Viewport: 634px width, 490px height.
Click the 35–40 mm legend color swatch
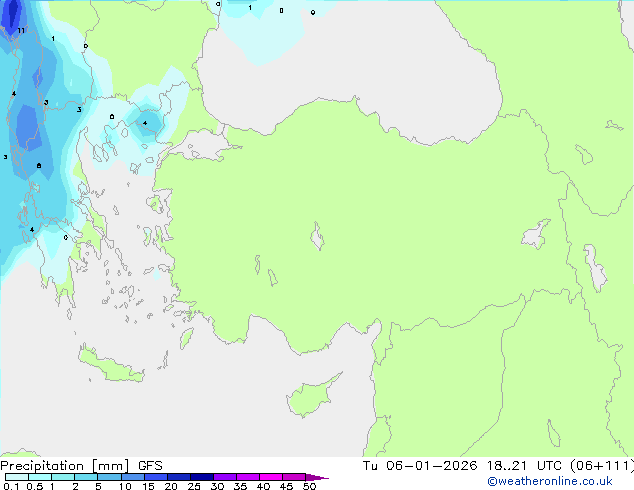click(x=248, y=477)
